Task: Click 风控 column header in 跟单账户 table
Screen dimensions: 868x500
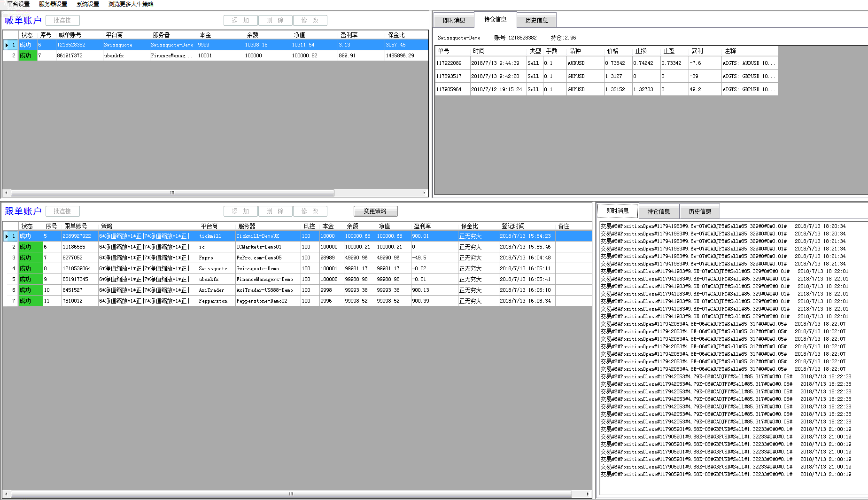Action: [310, 226]
